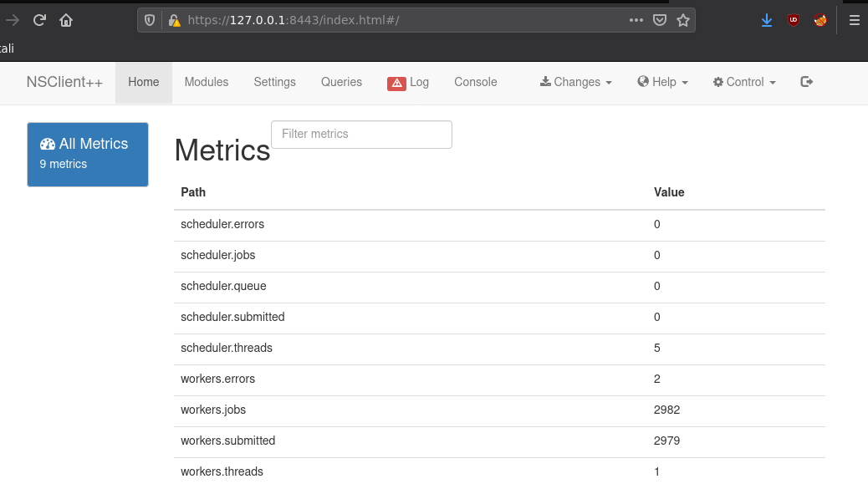
Task: Open the Pocket save icon
Action: click(x=660, y=20)
